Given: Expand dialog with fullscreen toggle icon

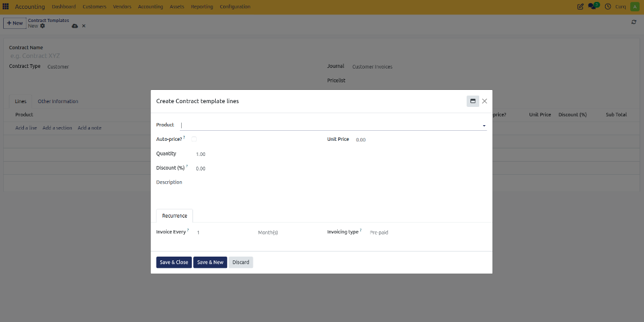Looking at the screenshot, I should 473,101.
